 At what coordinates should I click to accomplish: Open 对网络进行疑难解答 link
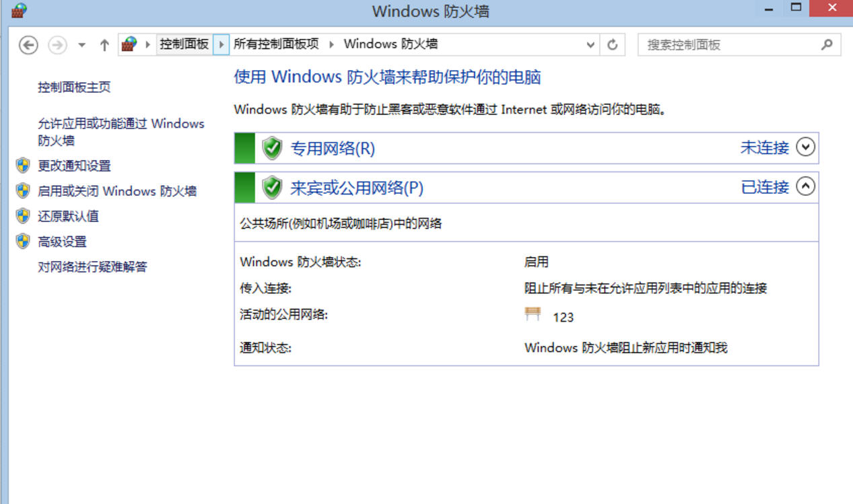(92, 267)
